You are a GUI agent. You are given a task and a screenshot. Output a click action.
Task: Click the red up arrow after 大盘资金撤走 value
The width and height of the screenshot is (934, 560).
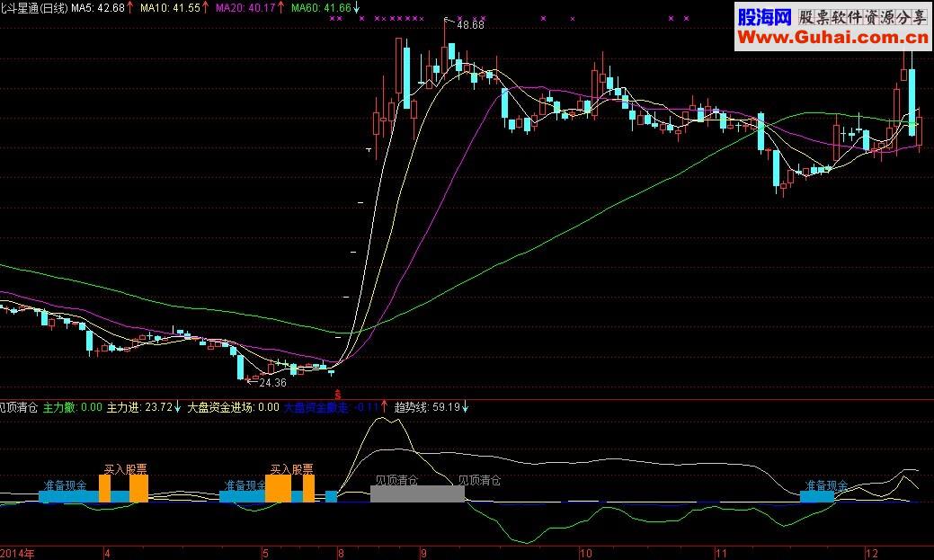[x=384, y=407]
